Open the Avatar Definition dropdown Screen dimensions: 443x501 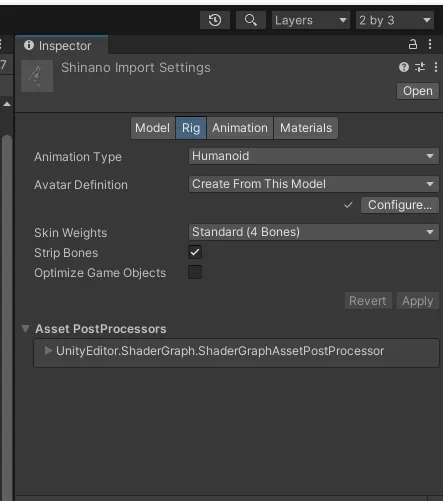click(314, 184)
